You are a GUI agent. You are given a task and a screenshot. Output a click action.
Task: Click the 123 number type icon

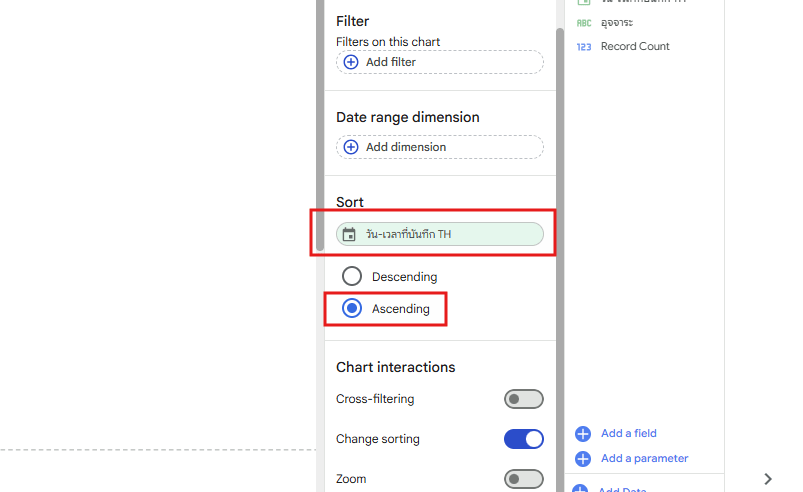point(584,47)
